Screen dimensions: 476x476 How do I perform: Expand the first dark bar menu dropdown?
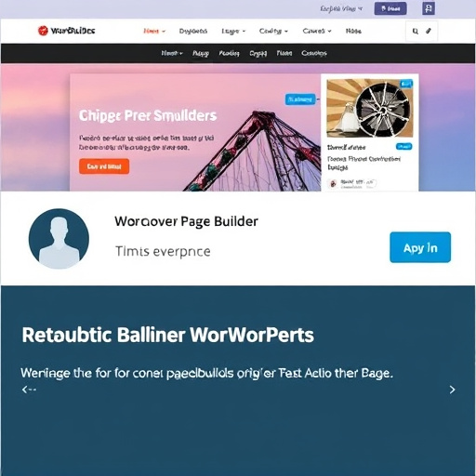click(172, 53)
